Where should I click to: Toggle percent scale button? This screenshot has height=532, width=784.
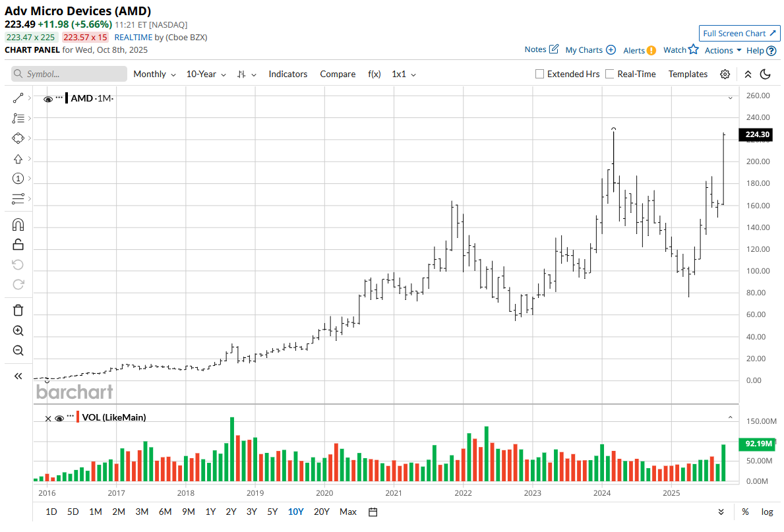(x=746, y=512)
